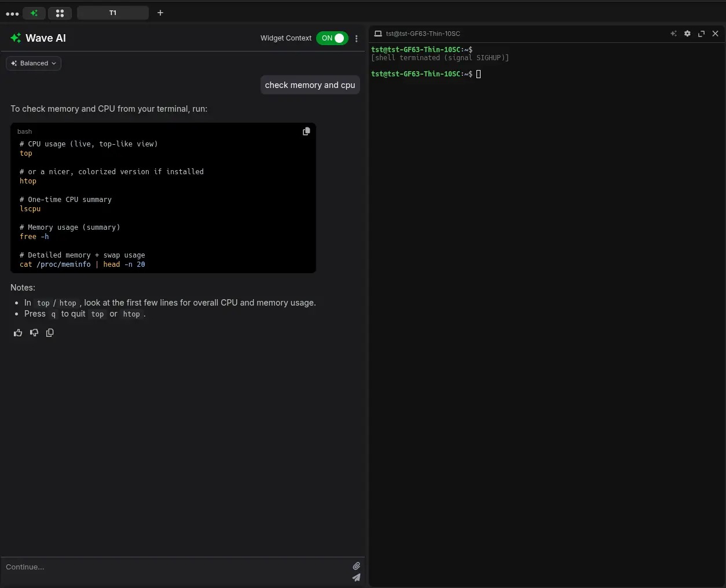
Task: Close the terminal block
Action: point(715,34)
